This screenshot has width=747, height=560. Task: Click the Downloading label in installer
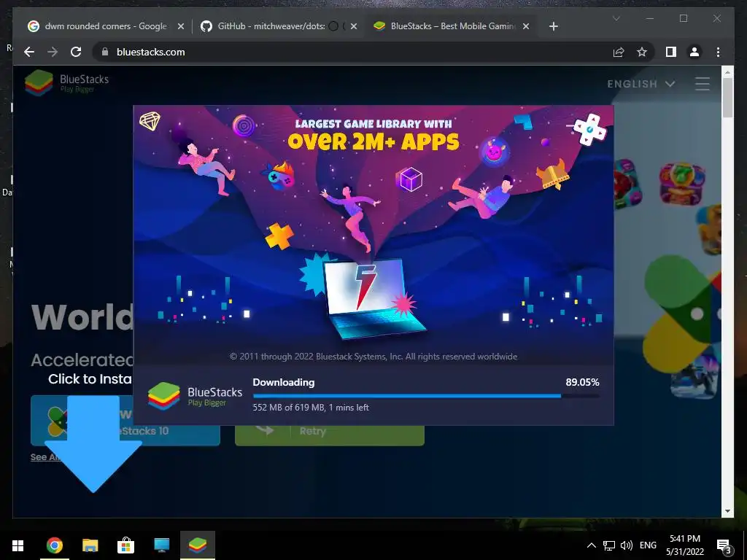tap(284, 382)
